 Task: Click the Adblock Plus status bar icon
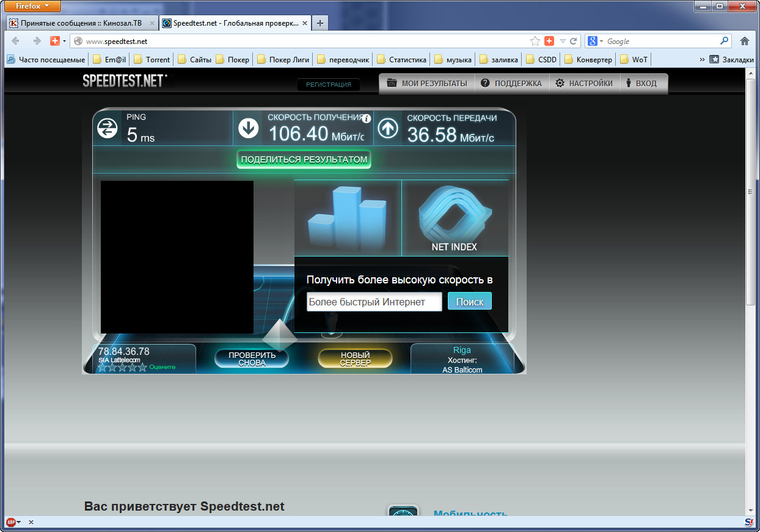point(11,522)
